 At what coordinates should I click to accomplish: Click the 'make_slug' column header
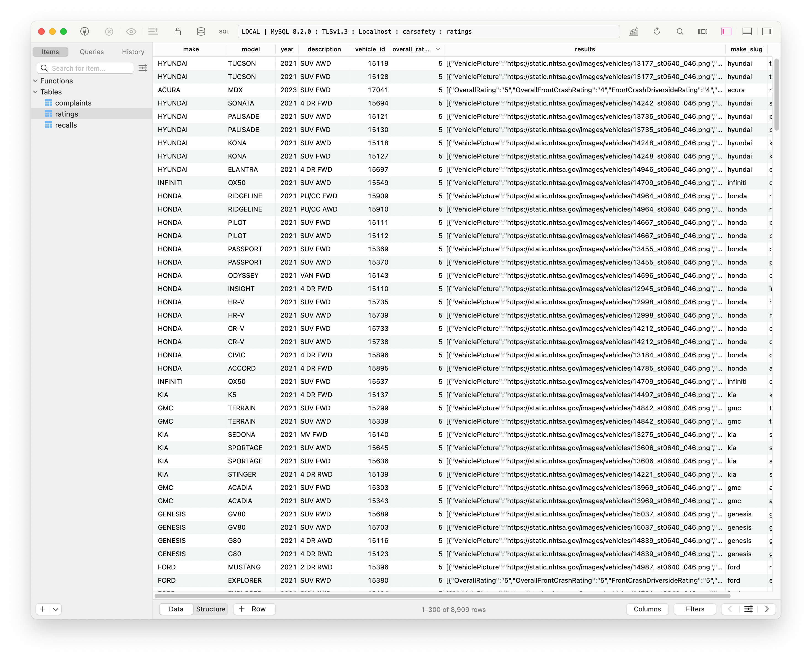[x=746, y=49]
